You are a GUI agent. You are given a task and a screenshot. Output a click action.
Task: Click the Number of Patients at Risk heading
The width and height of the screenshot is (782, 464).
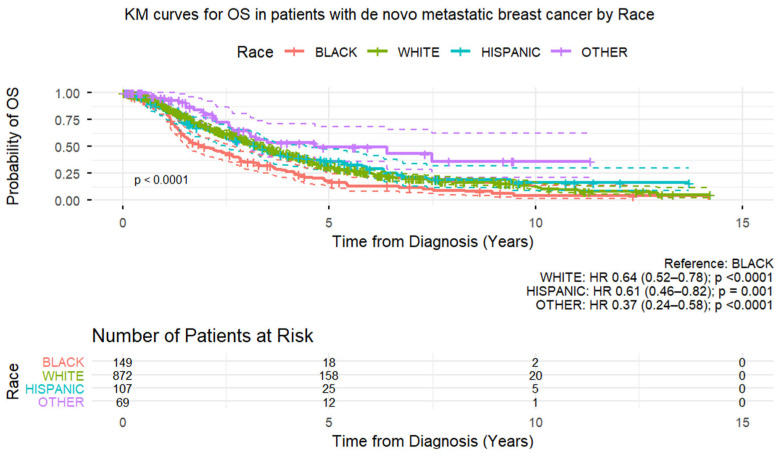[202, 336]
